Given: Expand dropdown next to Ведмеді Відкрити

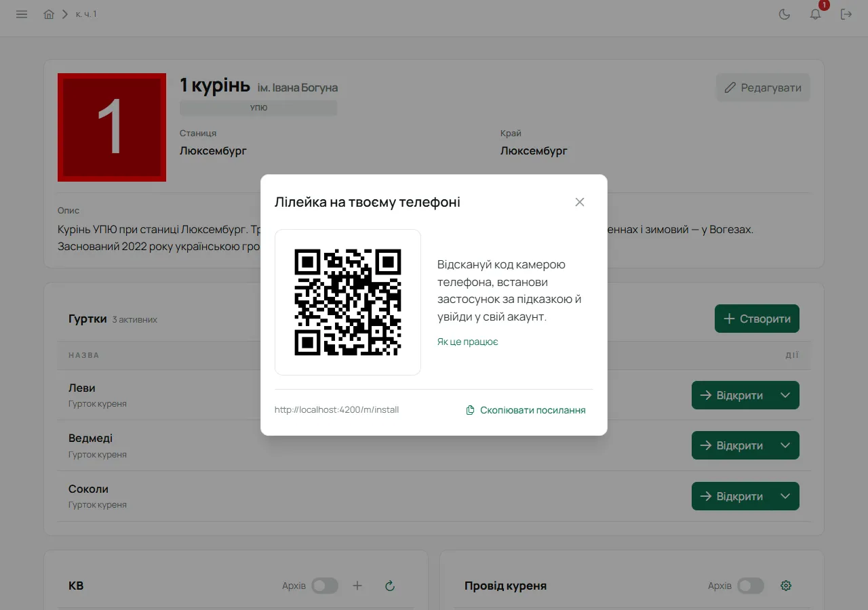Looking at the screenshot, I should (785, 445).
